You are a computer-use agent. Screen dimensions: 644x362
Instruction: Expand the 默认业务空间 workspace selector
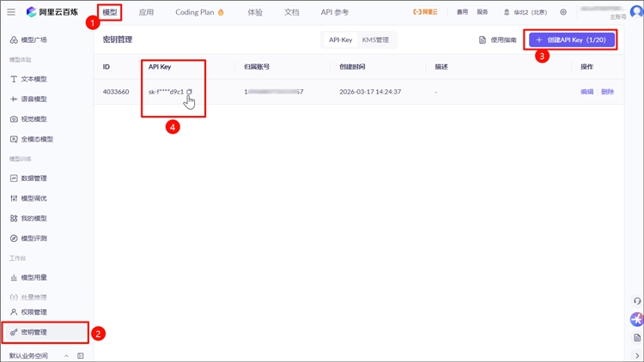click(39, 356)
